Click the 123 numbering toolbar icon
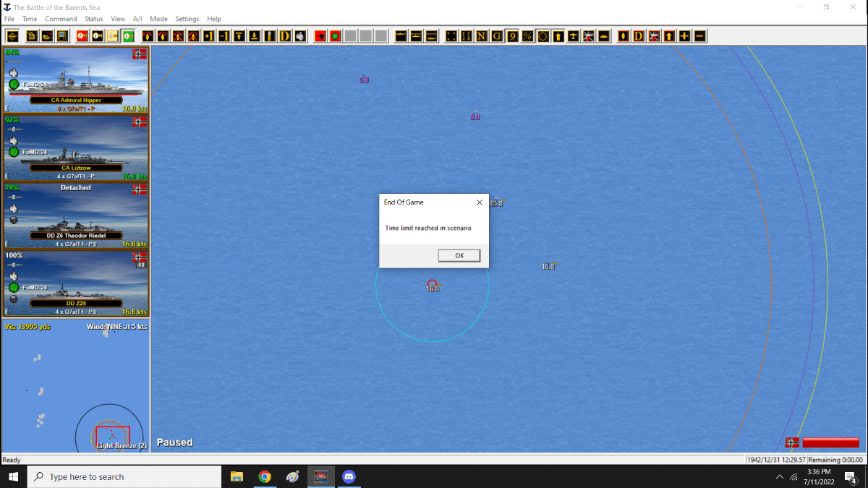 466,36
